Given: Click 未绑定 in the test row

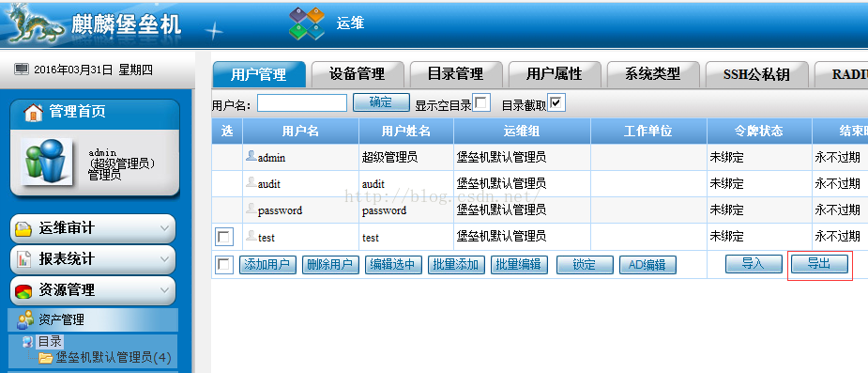Looking at the screenshot, I should (727, 237).
